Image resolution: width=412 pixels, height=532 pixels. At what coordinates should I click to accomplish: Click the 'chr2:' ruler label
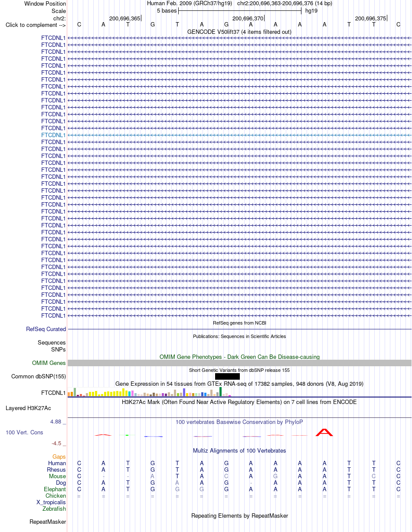click(59, 19)
